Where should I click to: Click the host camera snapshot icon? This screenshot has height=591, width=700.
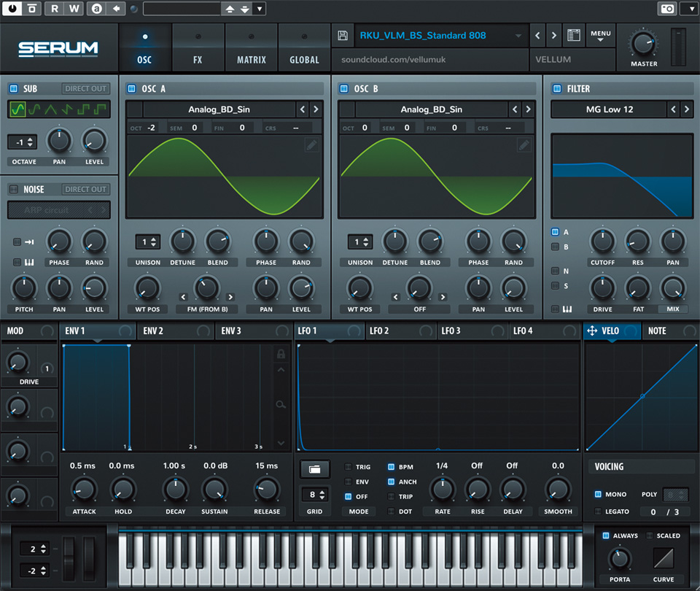667,9
